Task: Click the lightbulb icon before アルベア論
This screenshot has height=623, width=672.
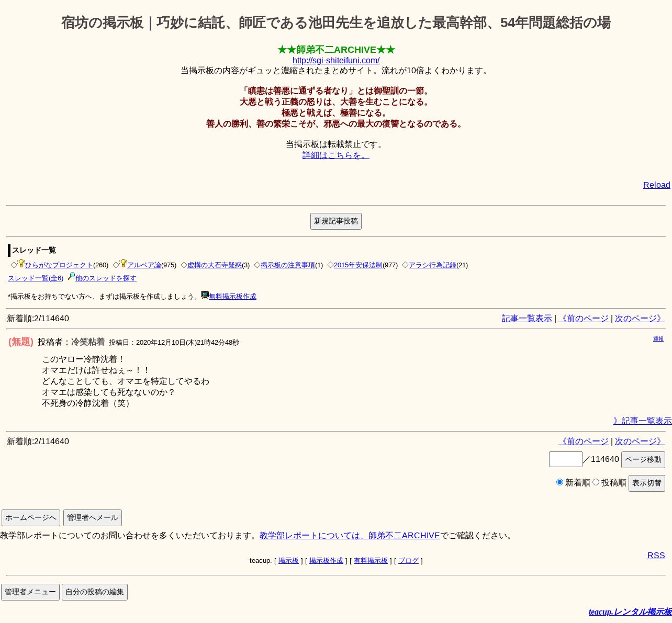Action: pos(123,264)
